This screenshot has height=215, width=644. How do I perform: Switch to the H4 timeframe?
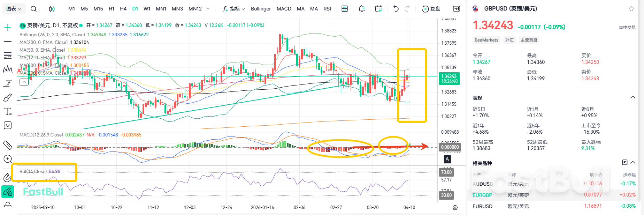tap(123, 9)
